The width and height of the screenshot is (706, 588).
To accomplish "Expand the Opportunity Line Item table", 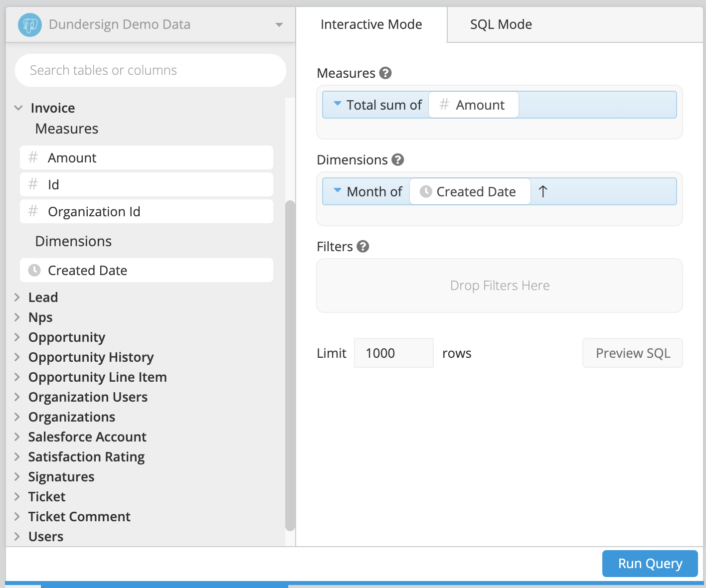I will coord(17,377).
